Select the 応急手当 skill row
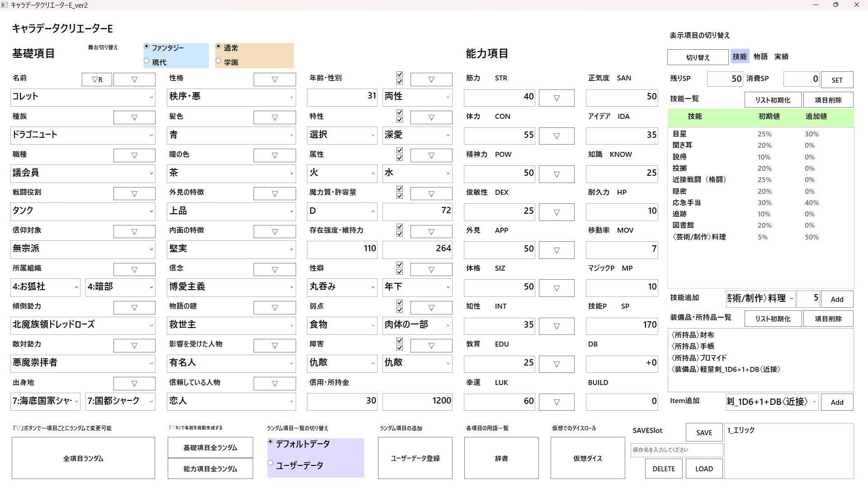 [687, 202]
